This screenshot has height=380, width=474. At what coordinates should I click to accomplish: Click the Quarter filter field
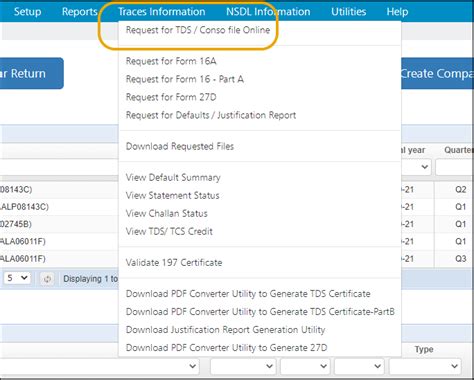point(455,167)
